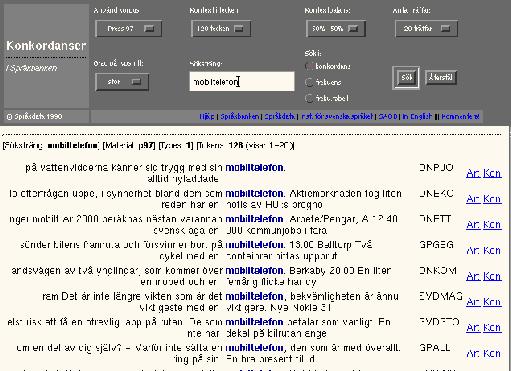Click the GPALL source code
This screenshot has width=511, height=371.
click(435, 348)
